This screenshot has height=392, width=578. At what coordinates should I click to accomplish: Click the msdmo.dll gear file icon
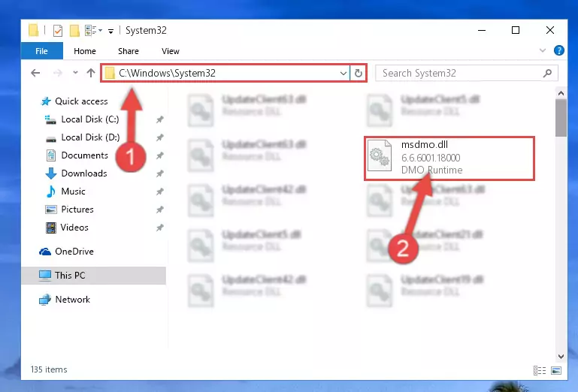380,155
